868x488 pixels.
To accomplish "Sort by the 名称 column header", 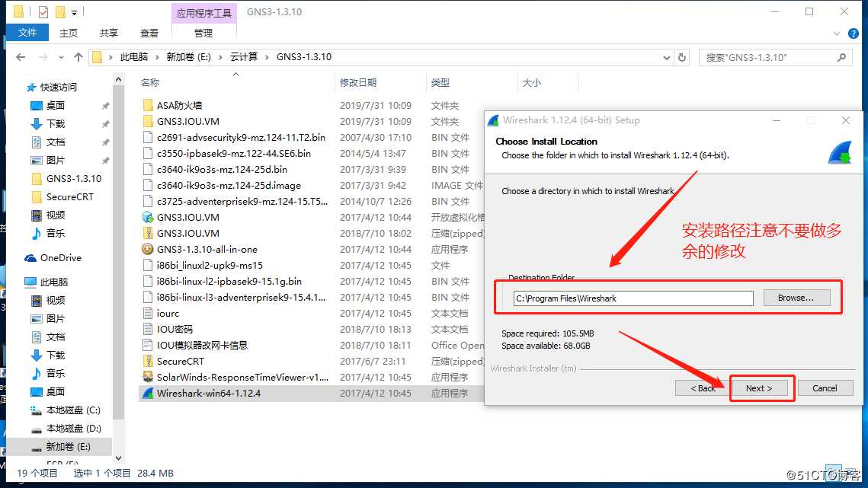I will tap(150, 82).
